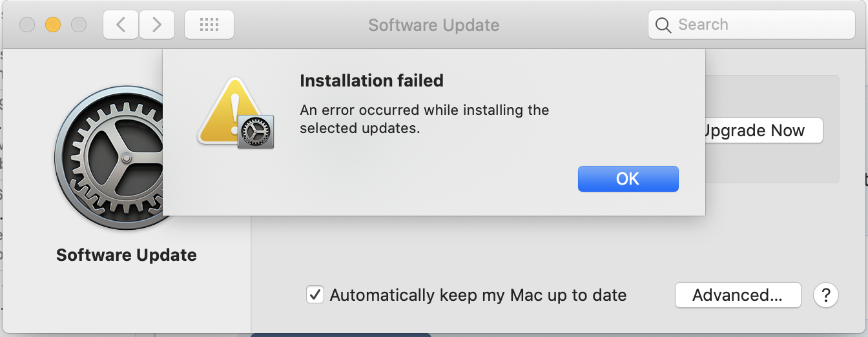
Task: Click the magnifying glass search icon
Action: (x=663, y=25)
